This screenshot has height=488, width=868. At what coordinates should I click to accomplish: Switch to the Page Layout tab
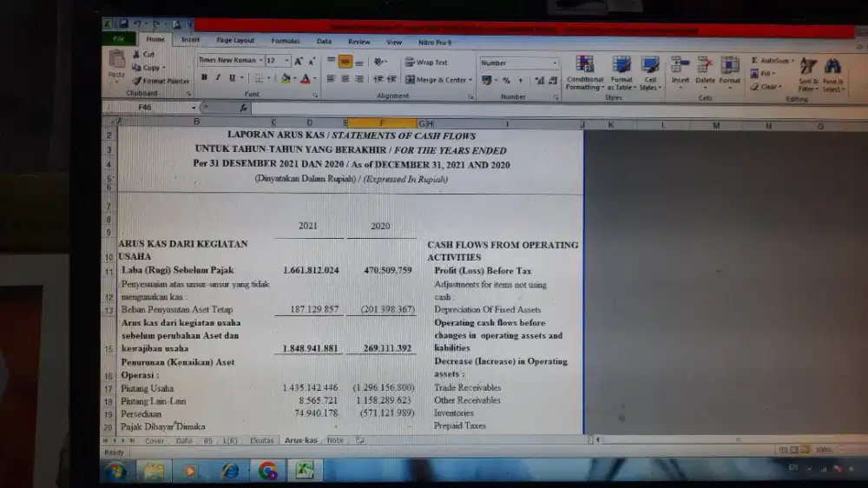tap(235, 41)
